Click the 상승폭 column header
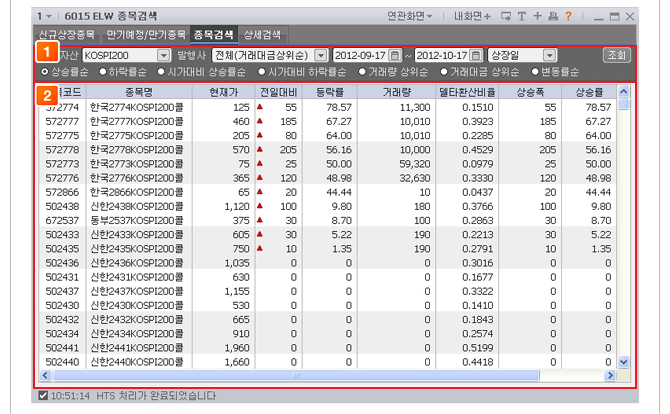The height and width of the screenshot is (414, 670). pos(530,91)
